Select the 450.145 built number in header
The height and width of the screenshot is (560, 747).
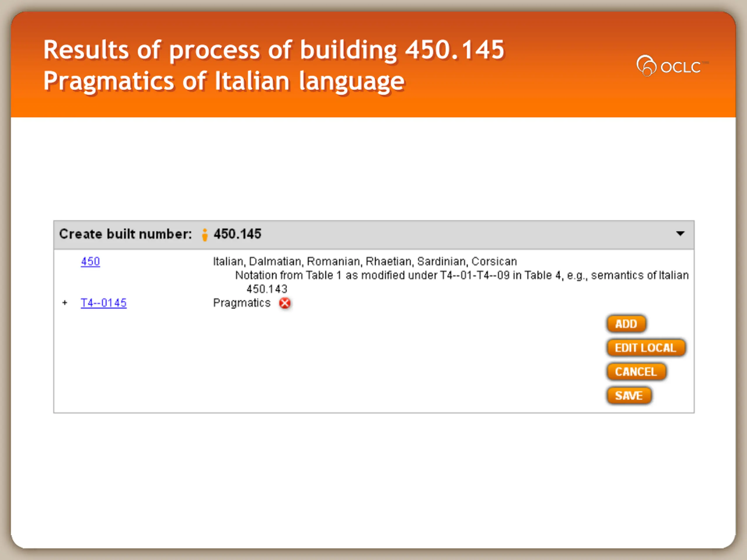238,234
